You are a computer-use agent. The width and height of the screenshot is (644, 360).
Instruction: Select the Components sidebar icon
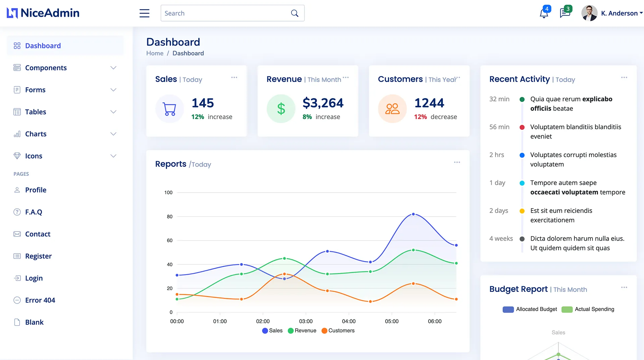(x=17, y=67)
